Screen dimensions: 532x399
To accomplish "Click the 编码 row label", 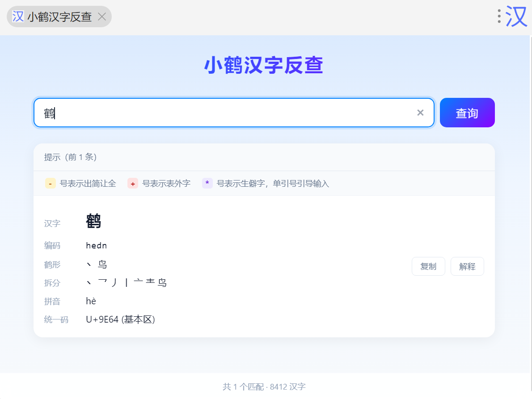I will click(52, 245).
